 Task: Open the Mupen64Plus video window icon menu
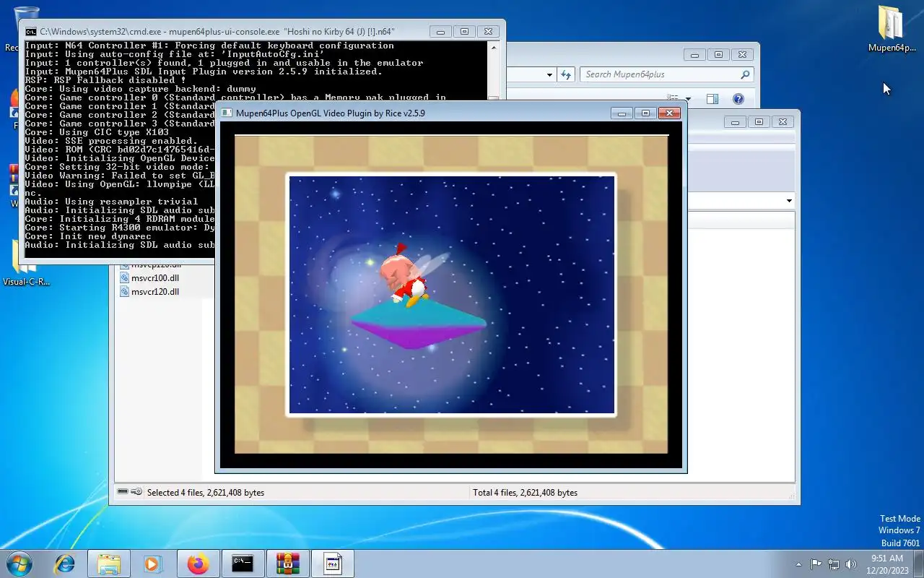(227, 113)
